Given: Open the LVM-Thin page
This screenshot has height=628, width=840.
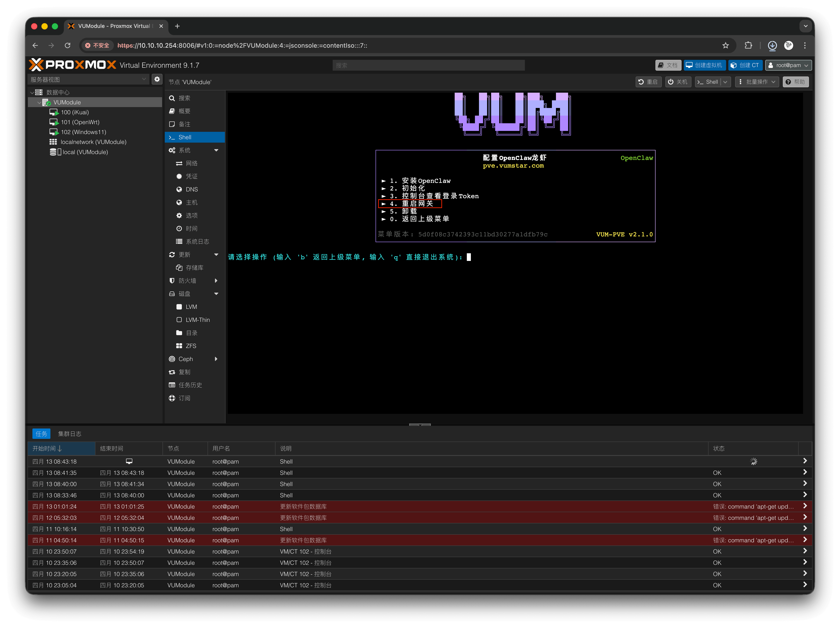Looking at the screenshot, I should 195,320.
